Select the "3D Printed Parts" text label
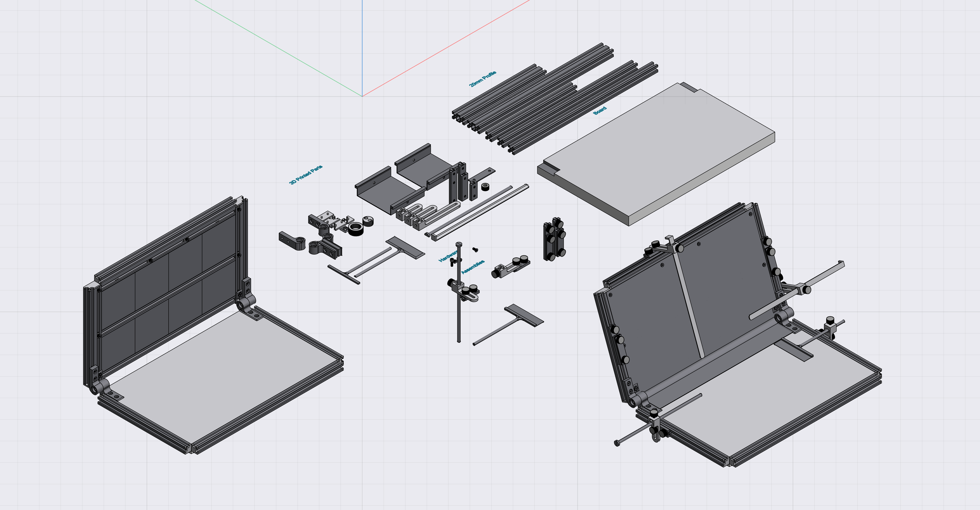This screenshot has height=510, width=980. point(306,175)
